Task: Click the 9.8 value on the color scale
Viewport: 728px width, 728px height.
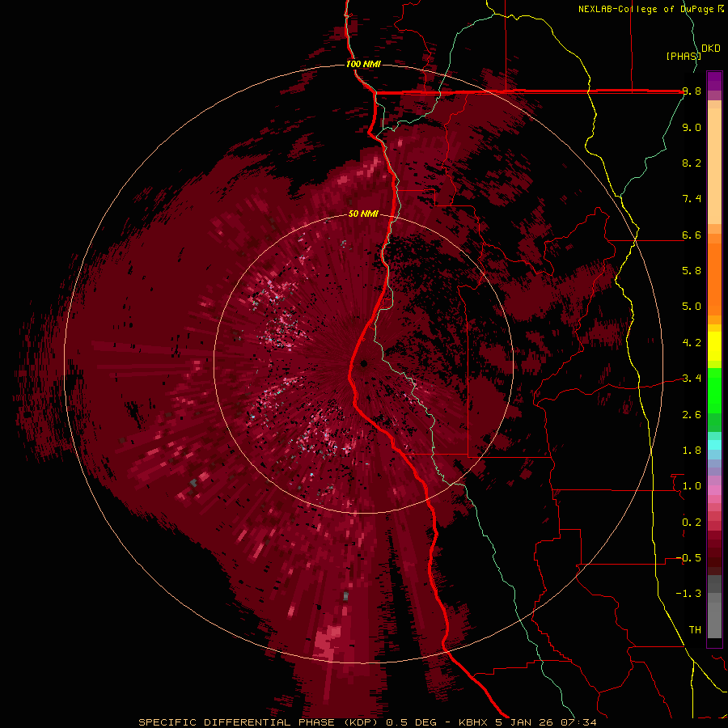Action: coord(692,91)
